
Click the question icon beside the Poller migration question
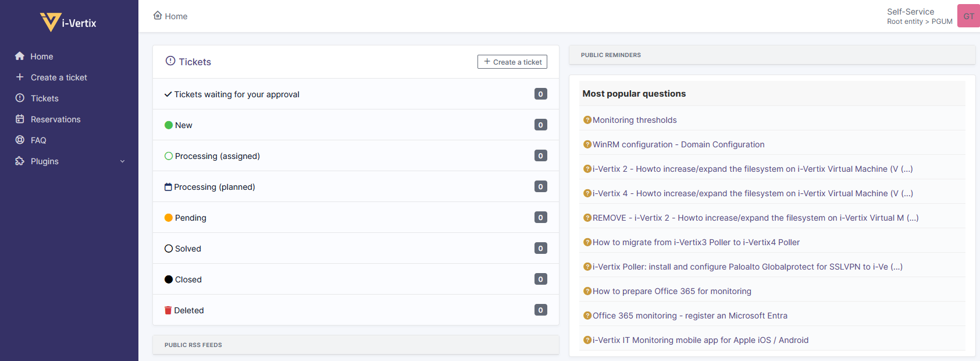click(x=587, y=242)
